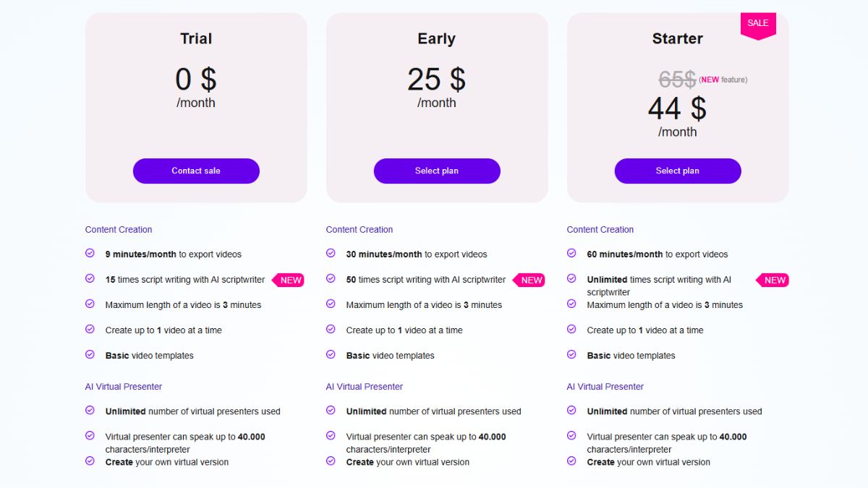Choose Select plan for the Starter tier

678,171
